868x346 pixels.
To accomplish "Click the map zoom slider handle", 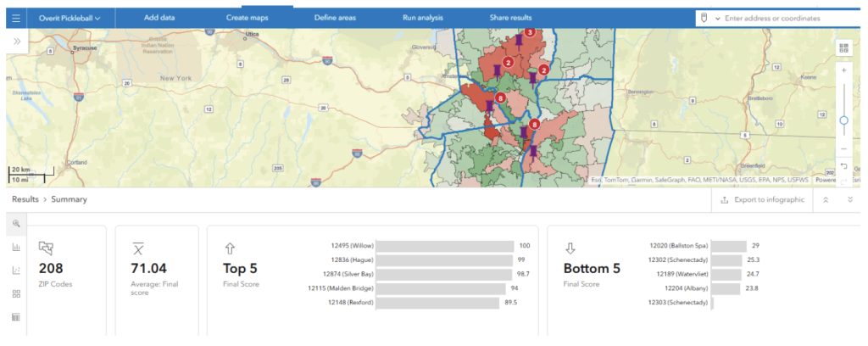I will point(844,120).
